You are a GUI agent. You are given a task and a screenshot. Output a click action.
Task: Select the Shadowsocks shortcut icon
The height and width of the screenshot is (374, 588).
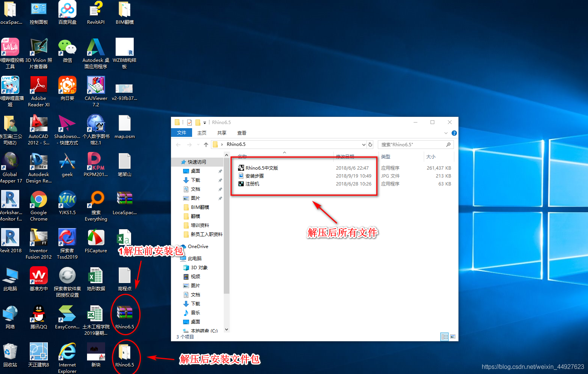click(67, 130)
